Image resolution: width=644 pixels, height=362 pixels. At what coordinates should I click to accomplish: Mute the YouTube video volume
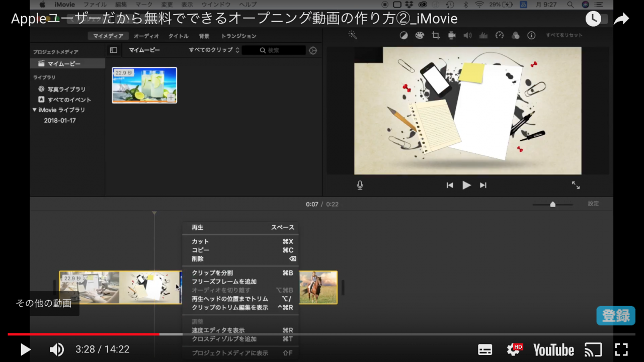(x=56, y=349)
